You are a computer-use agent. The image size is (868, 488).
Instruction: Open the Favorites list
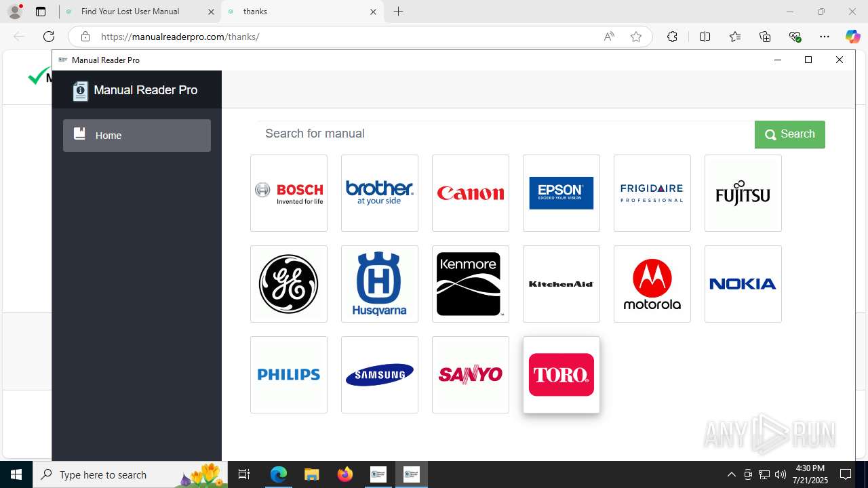pyautogui.click(x=735, y=37)
